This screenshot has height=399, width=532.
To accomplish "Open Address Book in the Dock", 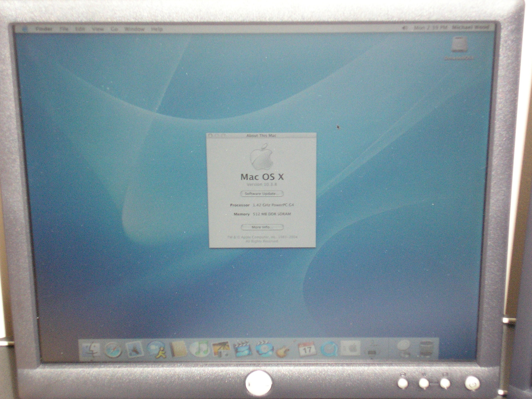I will click(x=178, y=349).
